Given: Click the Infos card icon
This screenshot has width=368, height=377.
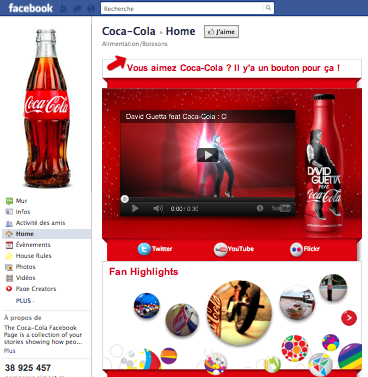Looking at the screenshot, I should click(x=9, y=212).
